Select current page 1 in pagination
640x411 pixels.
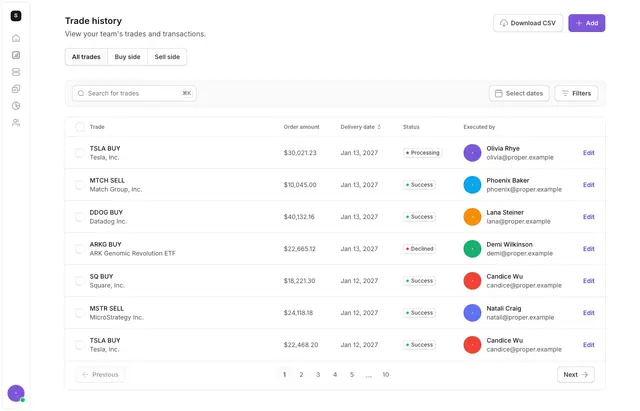pos(284,375)
